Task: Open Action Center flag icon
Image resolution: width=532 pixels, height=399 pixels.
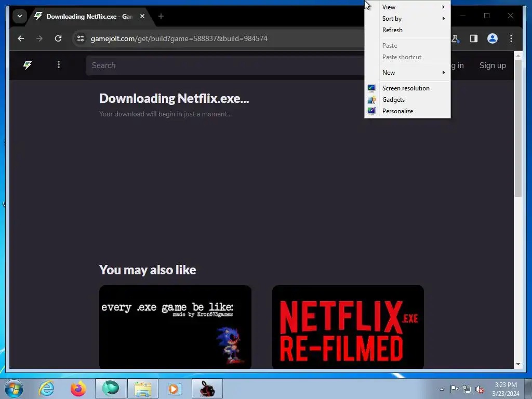Action: tap(454, 389)
